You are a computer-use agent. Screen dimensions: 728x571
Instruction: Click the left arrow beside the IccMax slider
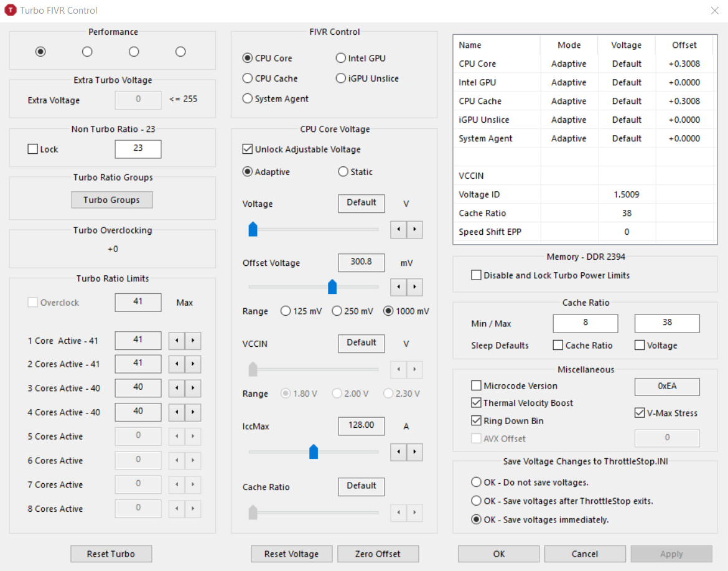click(x=398, y=452)
